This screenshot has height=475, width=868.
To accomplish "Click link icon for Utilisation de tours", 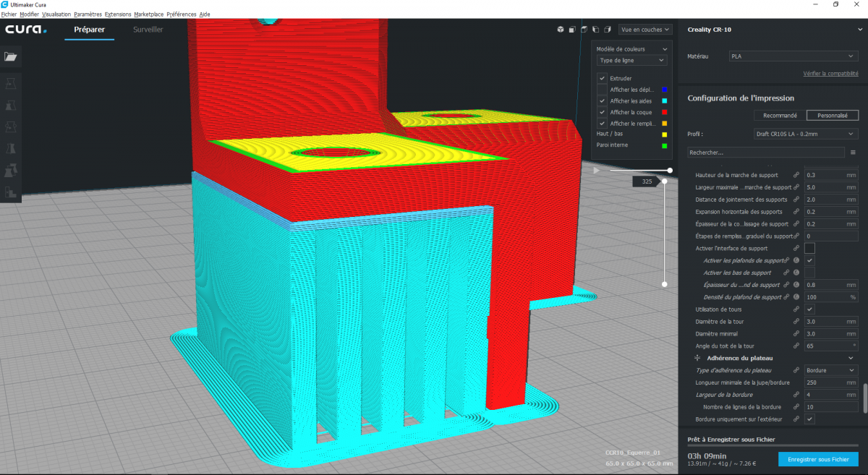I will pos(796,309).
